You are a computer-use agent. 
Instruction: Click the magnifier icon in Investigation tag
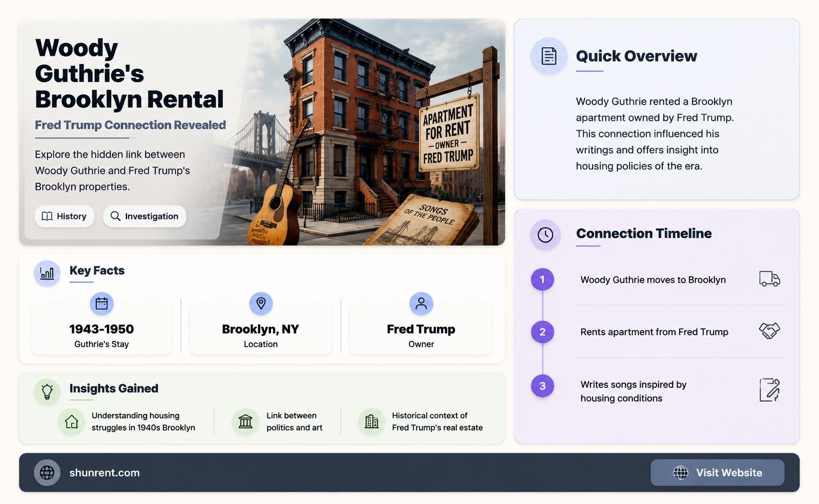click(x=116, y=216)
